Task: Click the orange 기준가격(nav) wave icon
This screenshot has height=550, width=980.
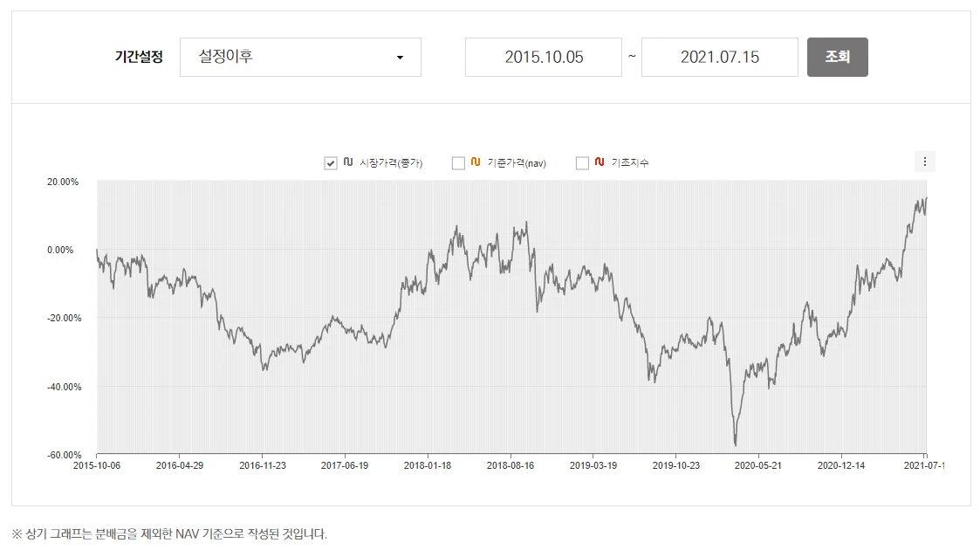Action: [x=475, y=162]
